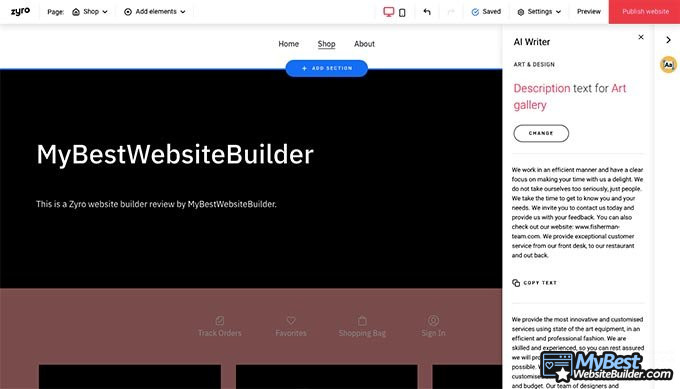Open the About nav item
Viewport: 680px width, 389px height.
(364, 44)
